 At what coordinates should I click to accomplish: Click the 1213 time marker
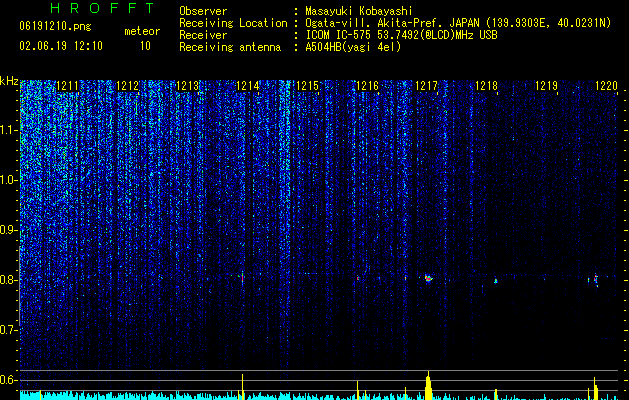(187, 86)
